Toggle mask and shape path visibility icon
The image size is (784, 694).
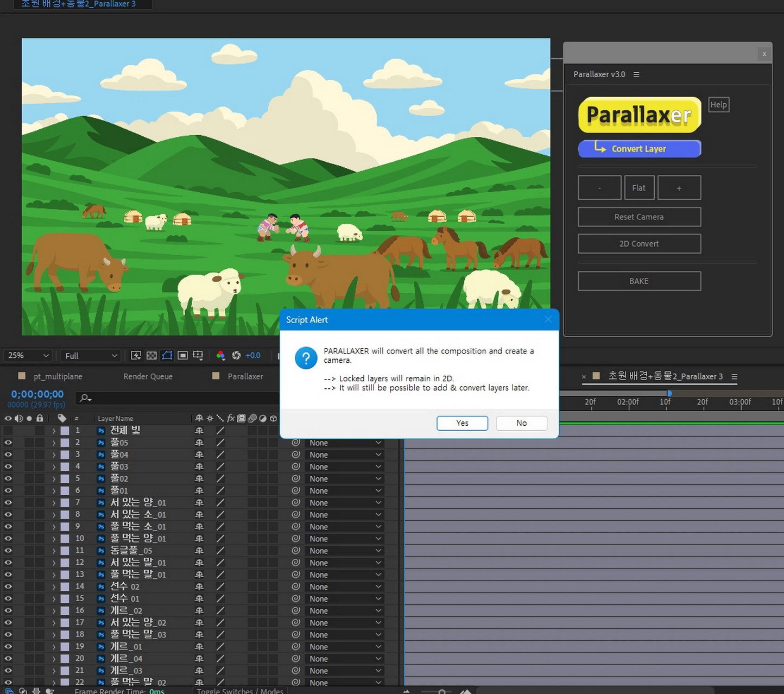tap(167, 355)
